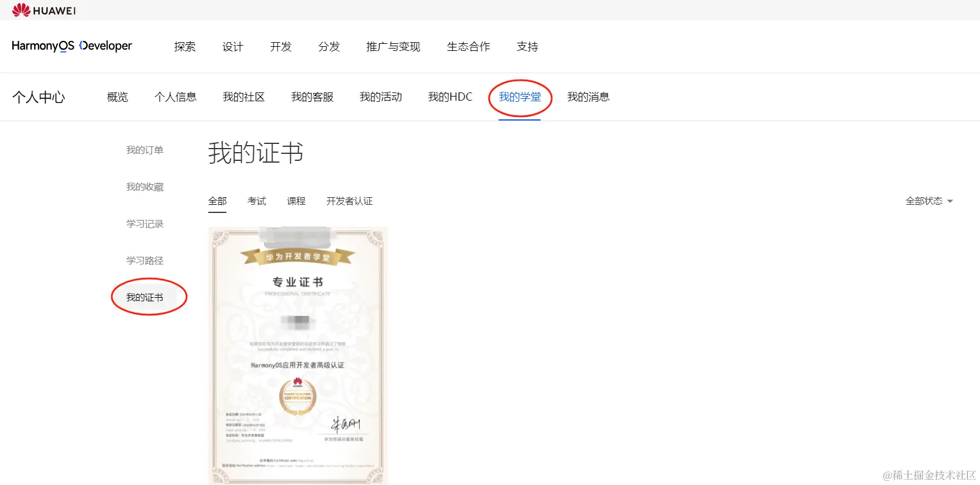Switch to the 概览 tab

(118, 97)
